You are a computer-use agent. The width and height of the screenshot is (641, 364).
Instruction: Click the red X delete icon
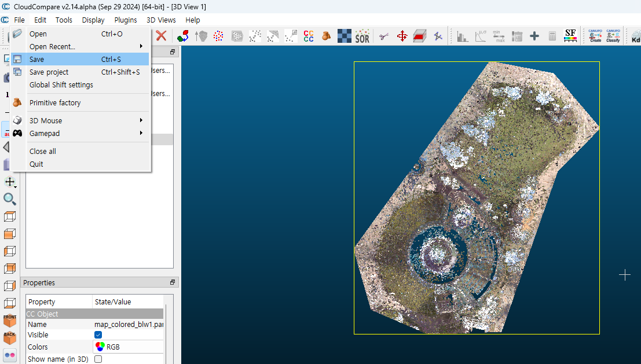pyautogui.click(x=161, y=36)
